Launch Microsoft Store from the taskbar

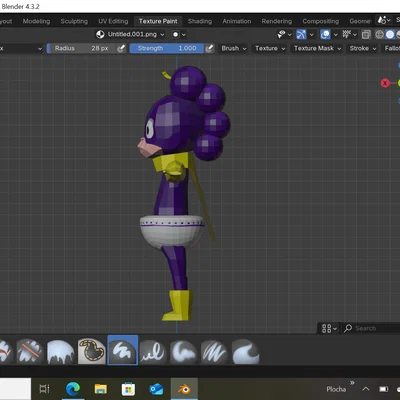point(128,389)
